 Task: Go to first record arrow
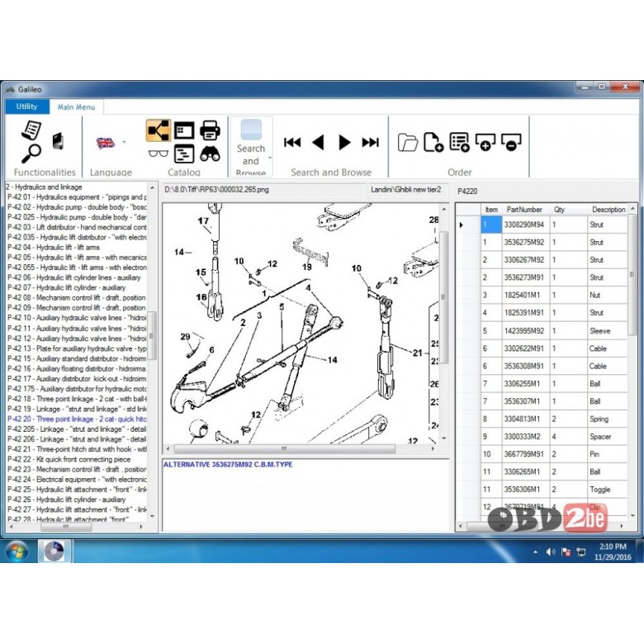coord(292,143)
